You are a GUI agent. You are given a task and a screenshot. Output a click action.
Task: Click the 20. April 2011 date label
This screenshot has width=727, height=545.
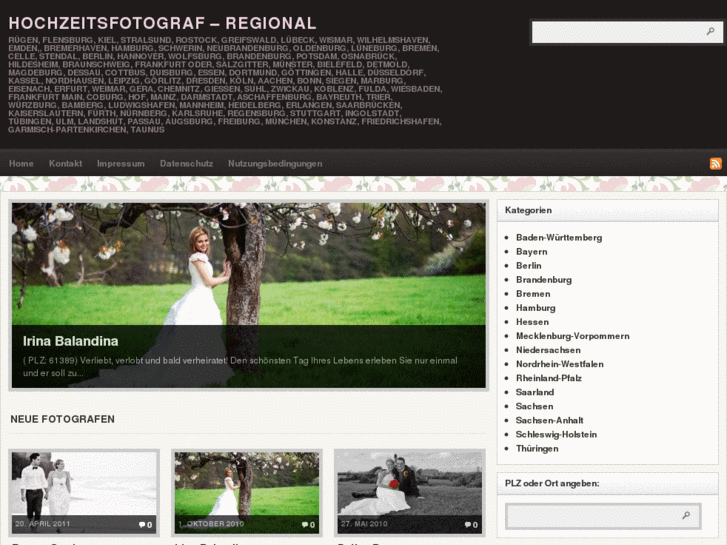point(42,524)
